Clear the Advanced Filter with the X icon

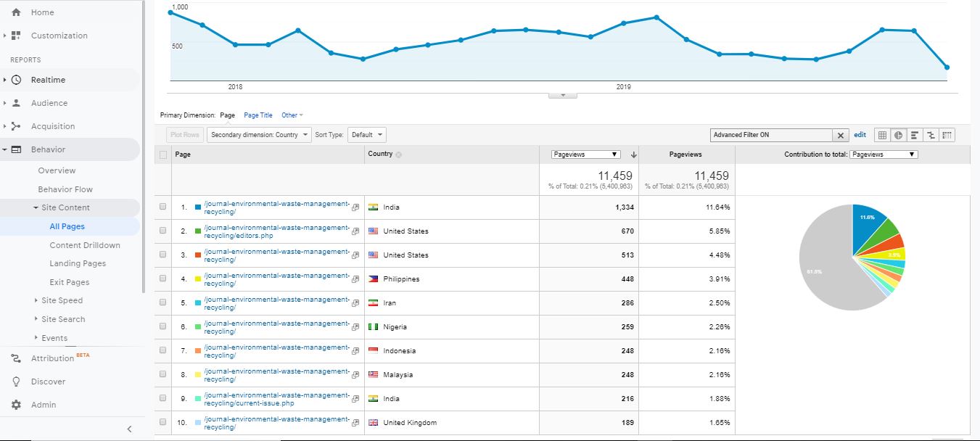(x=841, y=135)
